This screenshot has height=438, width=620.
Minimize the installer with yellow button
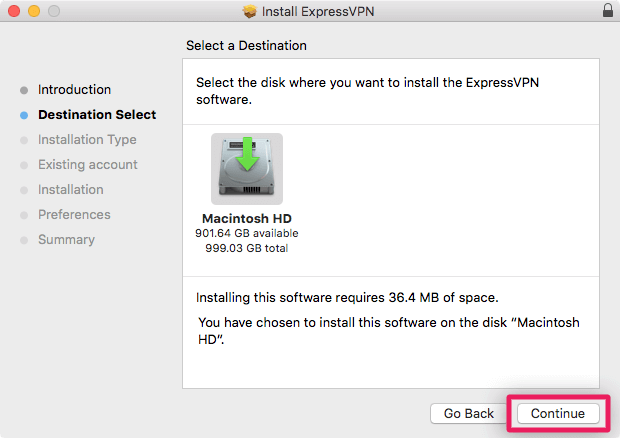[x=34, y=11]
